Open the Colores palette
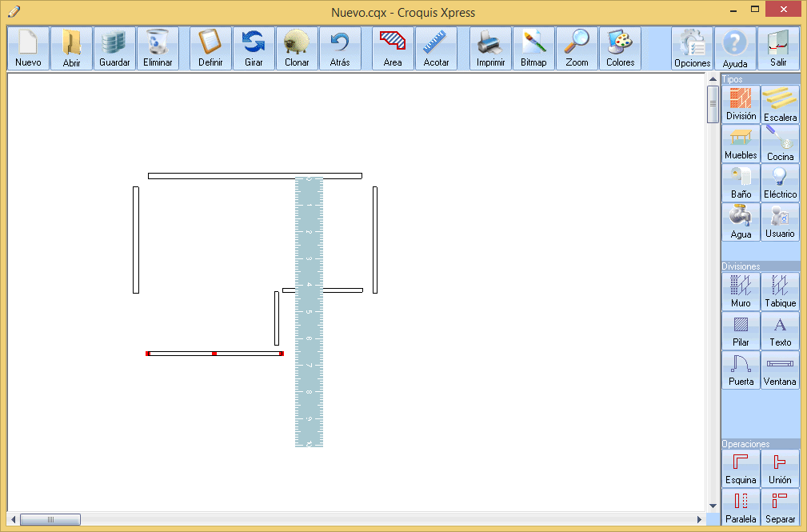Screen dimensions: 807x532 tap(620, 49)
